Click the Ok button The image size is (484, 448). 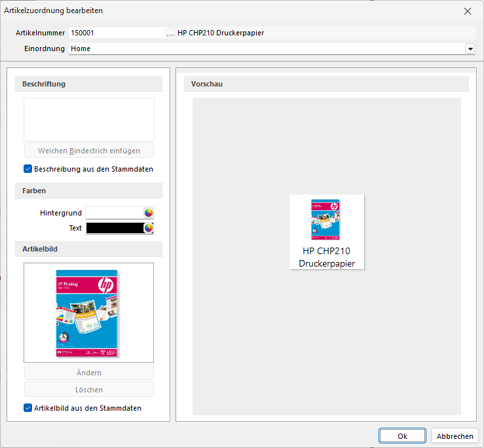[x=402, y=436]
